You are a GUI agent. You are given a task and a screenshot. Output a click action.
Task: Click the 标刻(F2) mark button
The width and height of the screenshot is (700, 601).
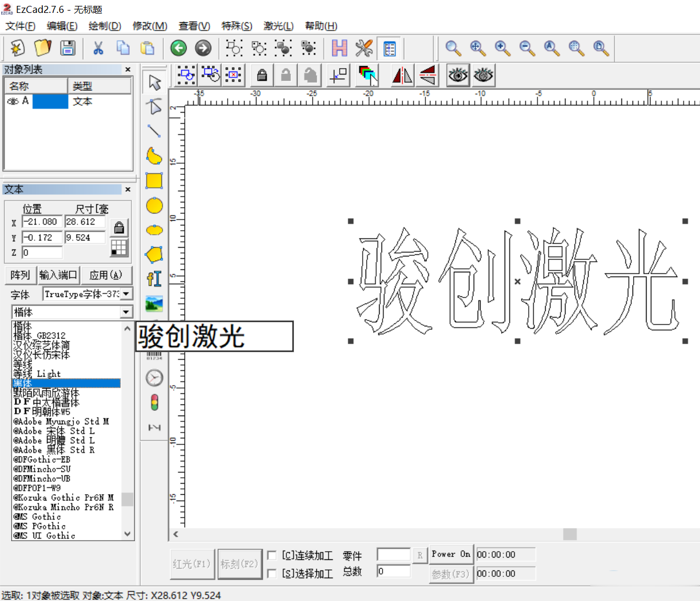pyautogui.click(x=239, y=564)
